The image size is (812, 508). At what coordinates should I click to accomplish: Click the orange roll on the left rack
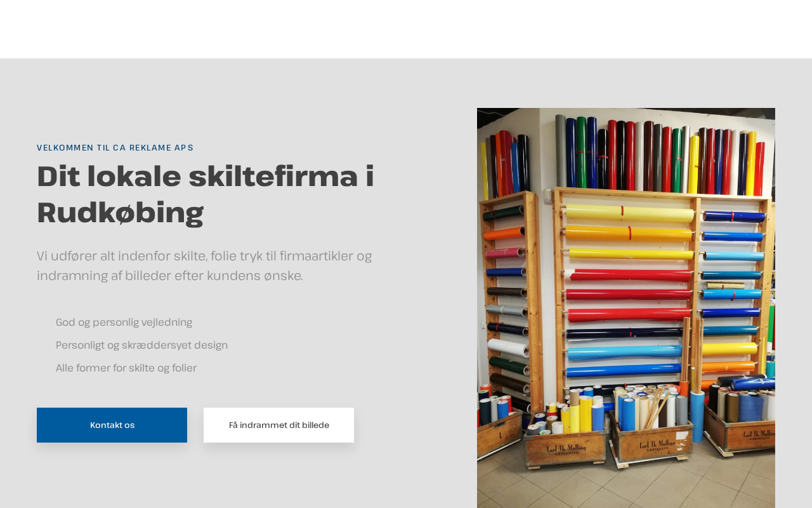tap(505, 233)
